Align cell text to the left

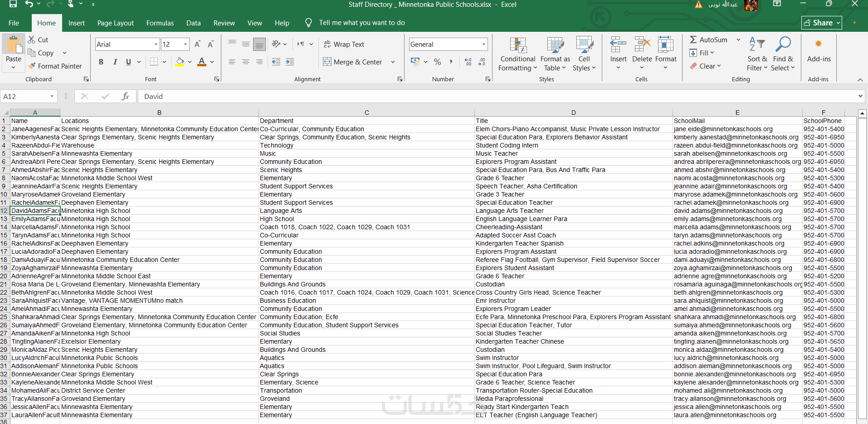(x=232, y=62)
